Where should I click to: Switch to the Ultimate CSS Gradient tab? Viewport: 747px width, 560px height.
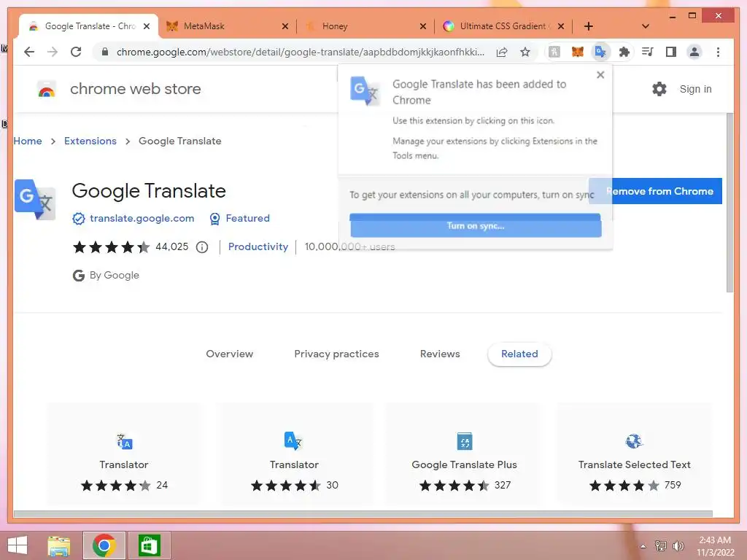(503, 26)
